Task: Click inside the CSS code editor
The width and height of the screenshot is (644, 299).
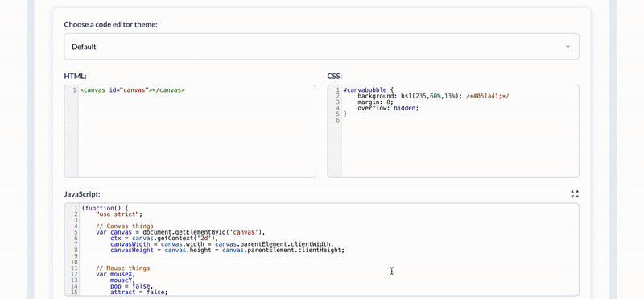Action: 453,131
